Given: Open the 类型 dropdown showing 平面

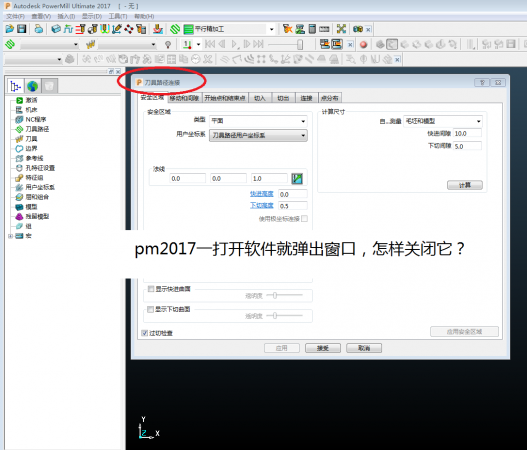Looking at the screenshot, I should pos(258,121).
